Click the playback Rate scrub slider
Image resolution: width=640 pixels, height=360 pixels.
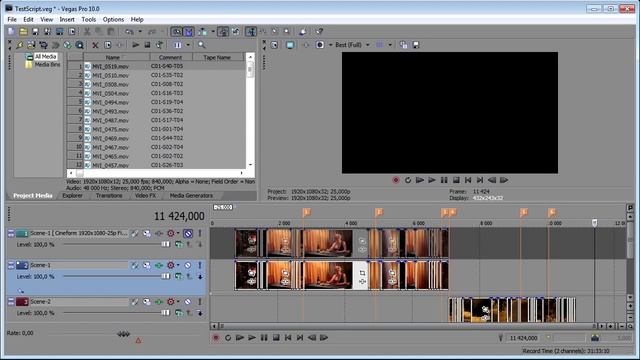pos(124,334)
